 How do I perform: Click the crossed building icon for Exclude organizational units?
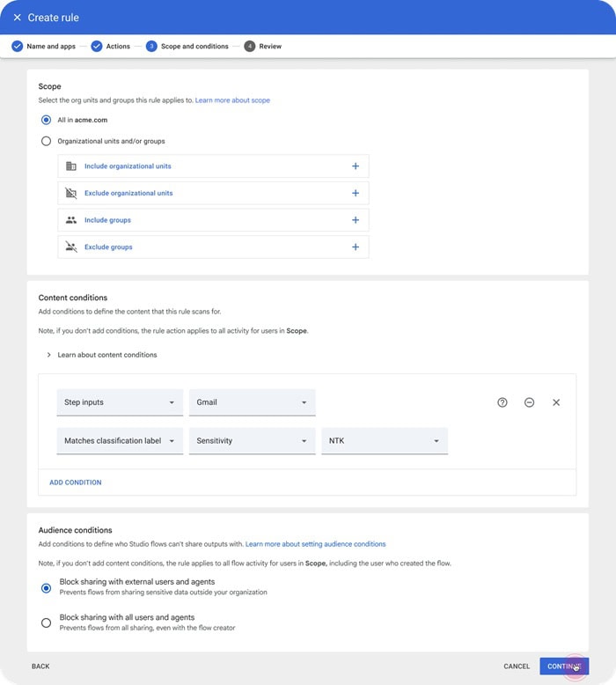point(70,193)
